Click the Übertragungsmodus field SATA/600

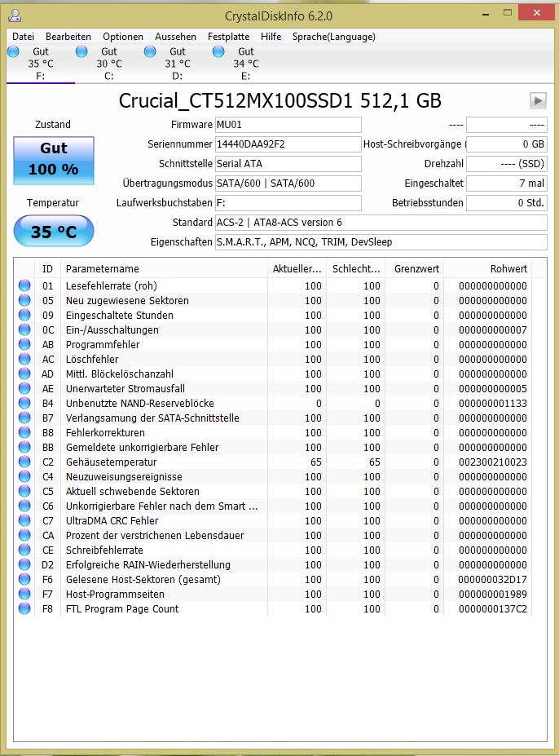pos(288,183)
